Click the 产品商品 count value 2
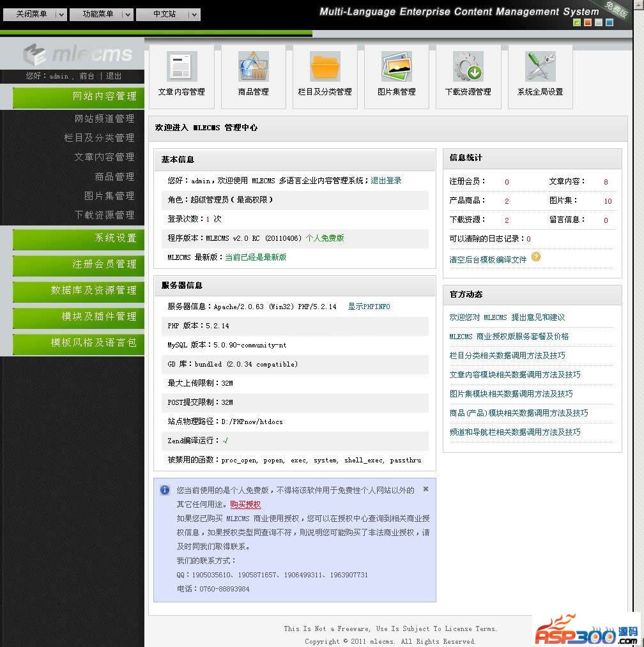The image size is (644, 647). click(507, 201)
